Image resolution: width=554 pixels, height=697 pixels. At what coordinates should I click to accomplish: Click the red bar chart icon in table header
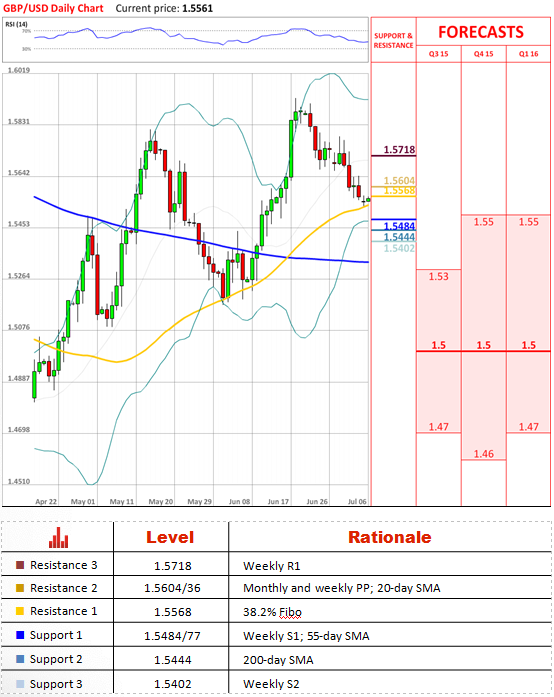tap(58, 537)
